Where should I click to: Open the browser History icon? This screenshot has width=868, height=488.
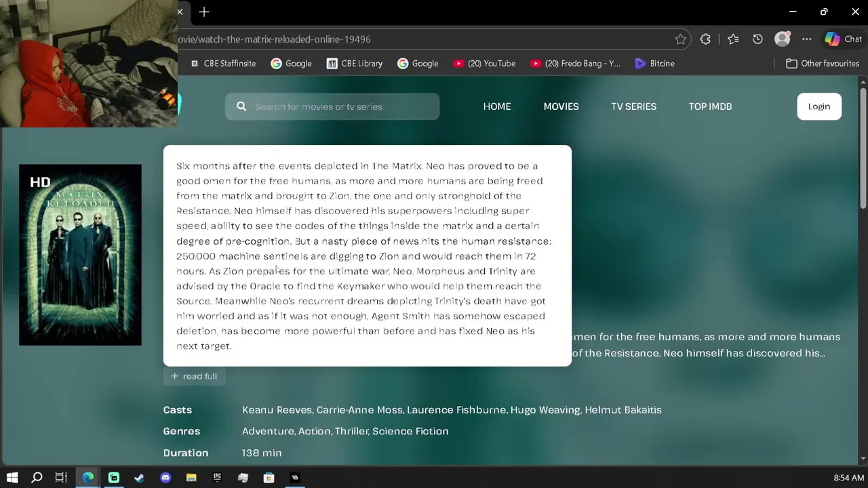pos(757,39)
